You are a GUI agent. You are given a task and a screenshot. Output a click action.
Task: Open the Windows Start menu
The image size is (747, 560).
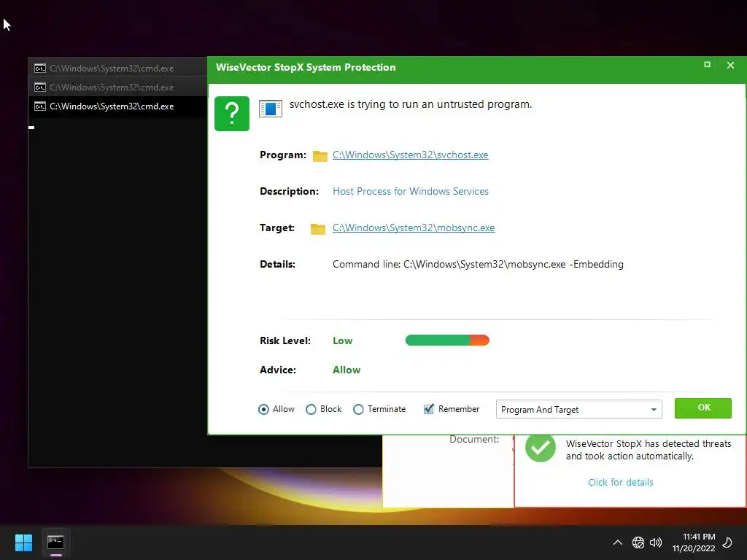pyautogui.click(x=23, y=542)
